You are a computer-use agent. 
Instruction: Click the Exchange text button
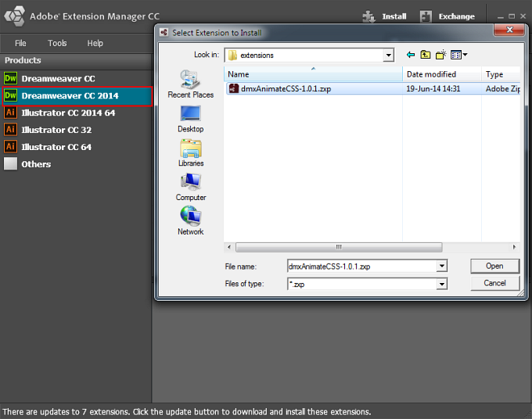coord(456,16)
